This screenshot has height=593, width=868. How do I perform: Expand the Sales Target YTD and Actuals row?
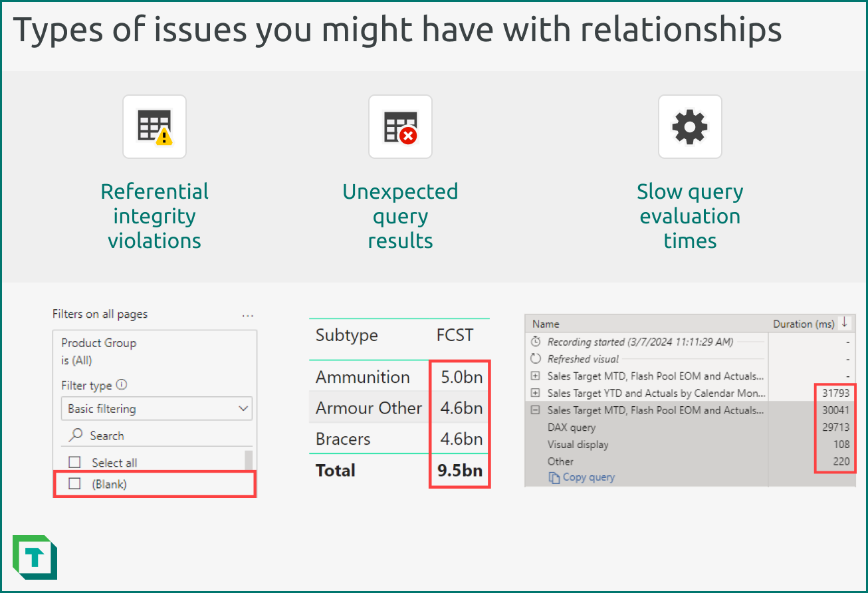(535, 393)
